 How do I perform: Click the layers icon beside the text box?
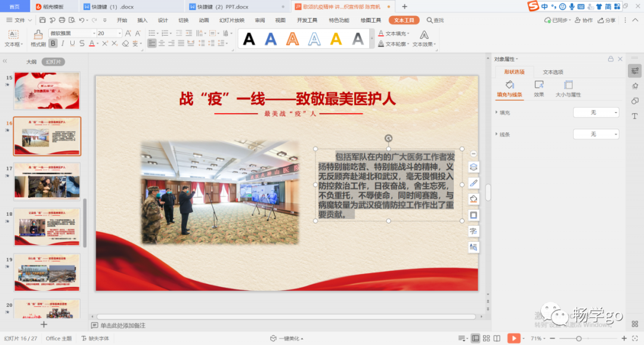pos(473,167)
